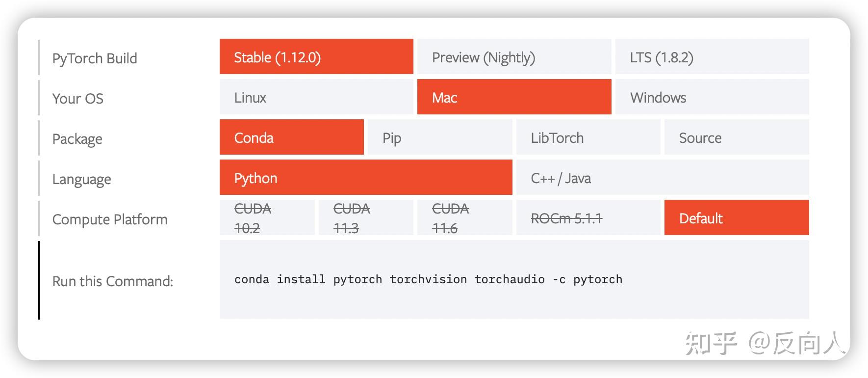Choose the LTS (1.8.2) build
The height and width of the screenshot is (378, 868).
click(x=712, y=56)
